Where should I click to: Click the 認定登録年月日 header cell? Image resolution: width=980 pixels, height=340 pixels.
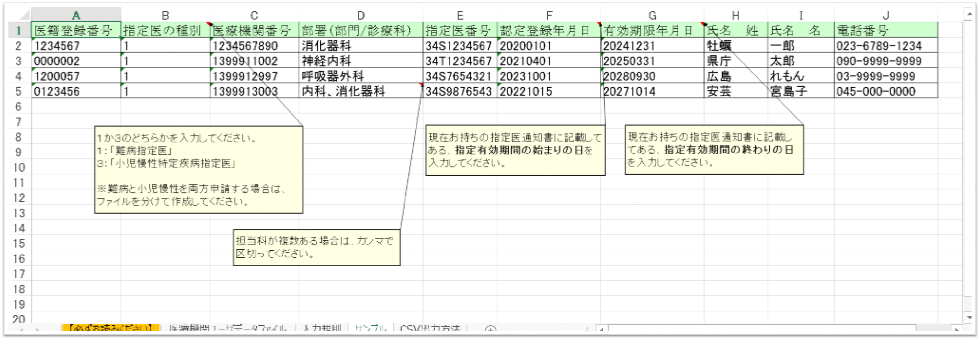click(x=549, y=30)
